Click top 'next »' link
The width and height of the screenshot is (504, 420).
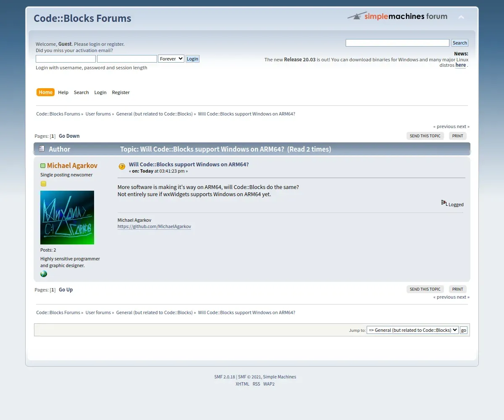[x=463, y=126]
